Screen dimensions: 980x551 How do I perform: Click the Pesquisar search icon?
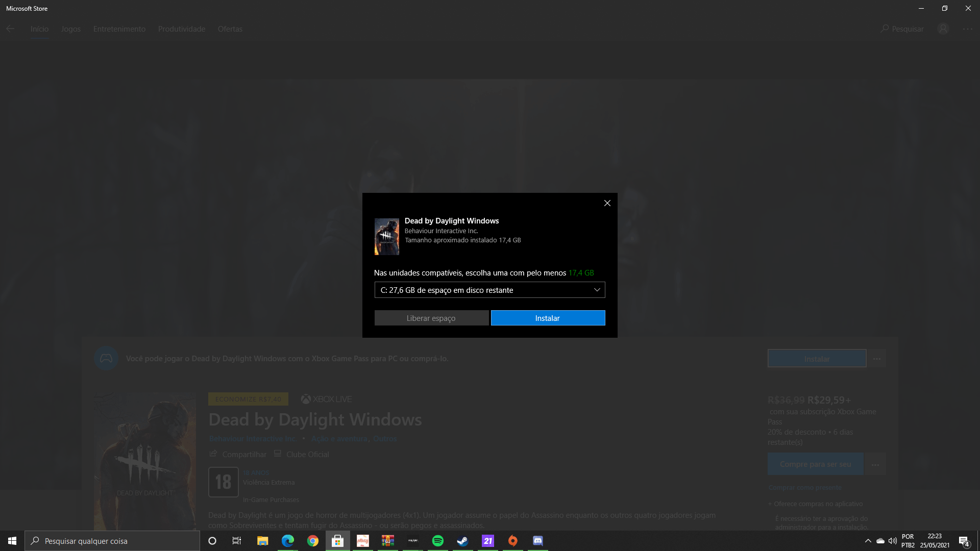885,29
